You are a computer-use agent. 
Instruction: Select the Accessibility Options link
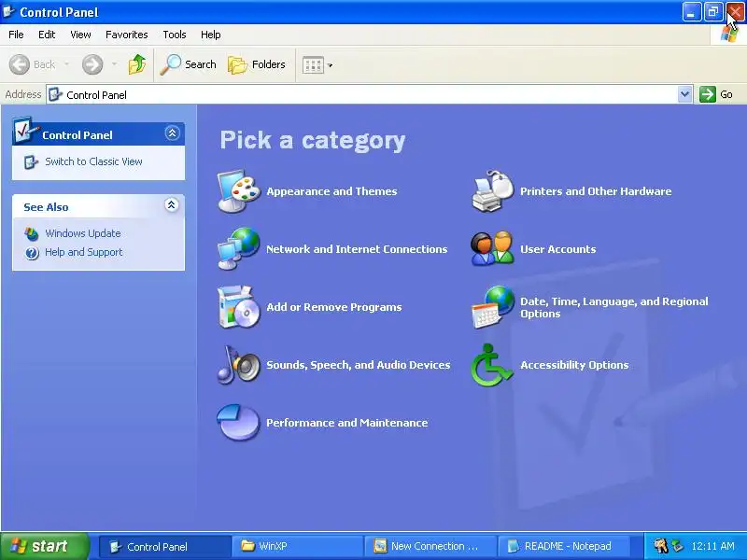[x=574, y=365]
